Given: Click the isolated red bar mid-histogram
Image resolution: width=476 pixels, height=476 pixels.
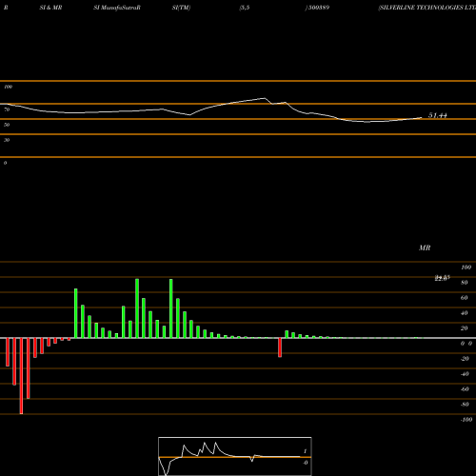Looking at the screenshot, I should pos(280,347).
